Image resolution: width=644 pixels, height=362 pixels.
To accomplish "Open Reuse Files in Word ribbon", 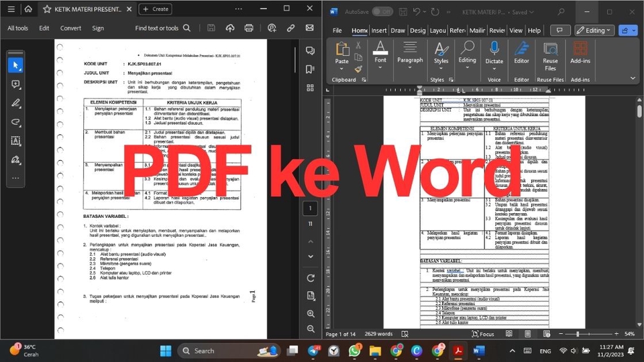I will tap(550, 56).
